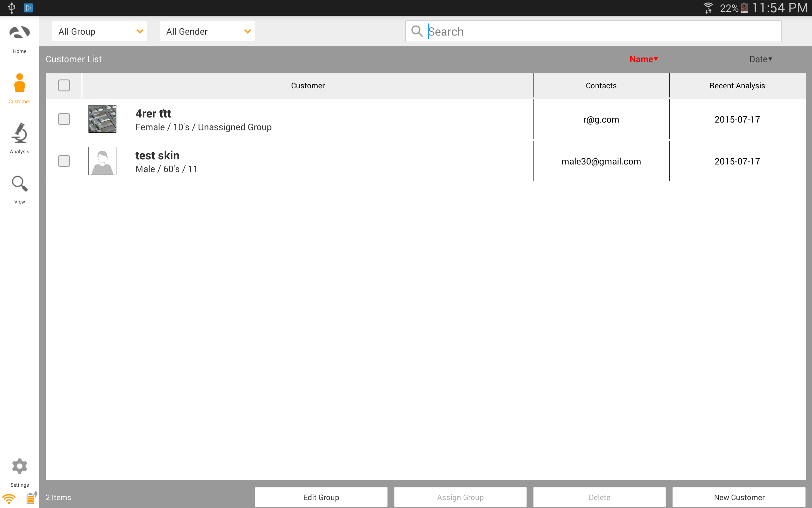Image resolution: width=812 pixels, height=508 pixels.
Task: Check the box for test skin
Action: click(x=64, y=161)
